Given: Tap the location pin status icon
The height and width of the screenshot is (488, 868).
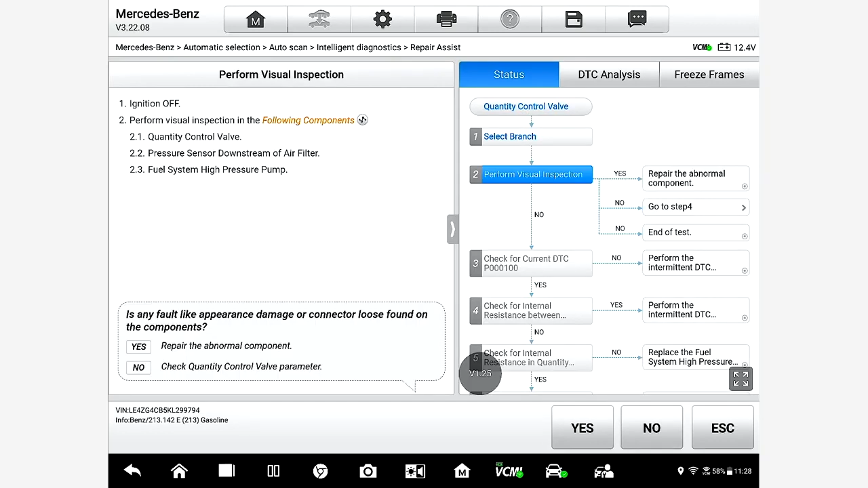Looking at the screenshot, I should coord(681,471).
